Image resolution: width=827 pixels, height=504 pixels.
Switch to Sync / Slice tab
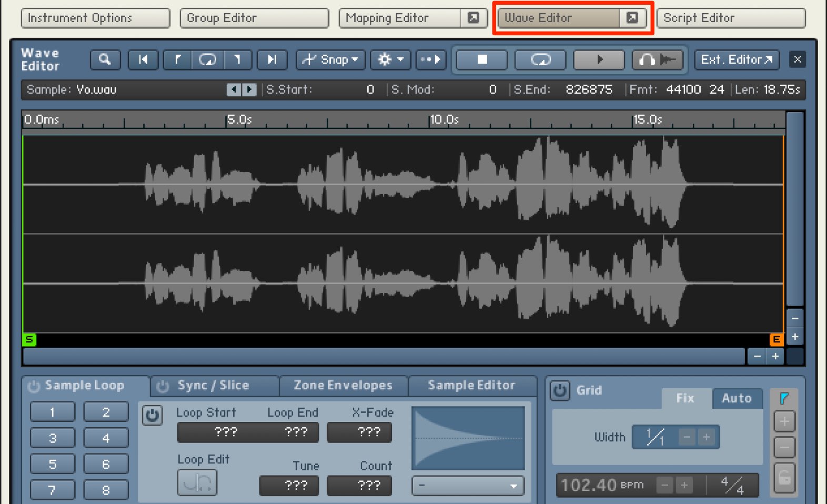[214, 386]
